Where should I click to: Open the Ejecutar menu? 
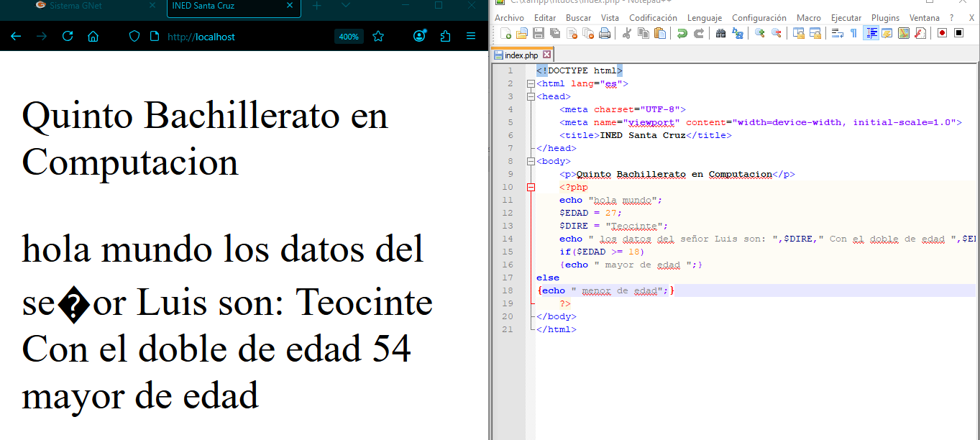pyautogui.click(x=846, y=18)
